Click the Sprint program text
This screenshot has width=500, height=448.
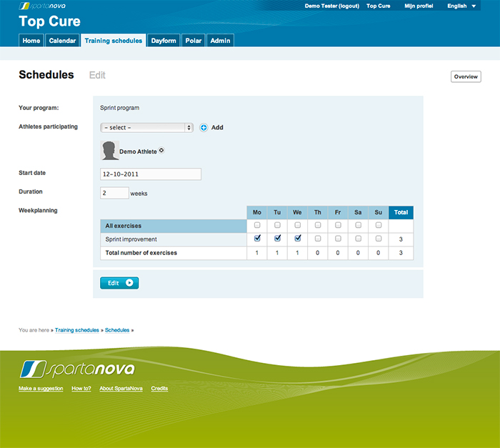119,108
